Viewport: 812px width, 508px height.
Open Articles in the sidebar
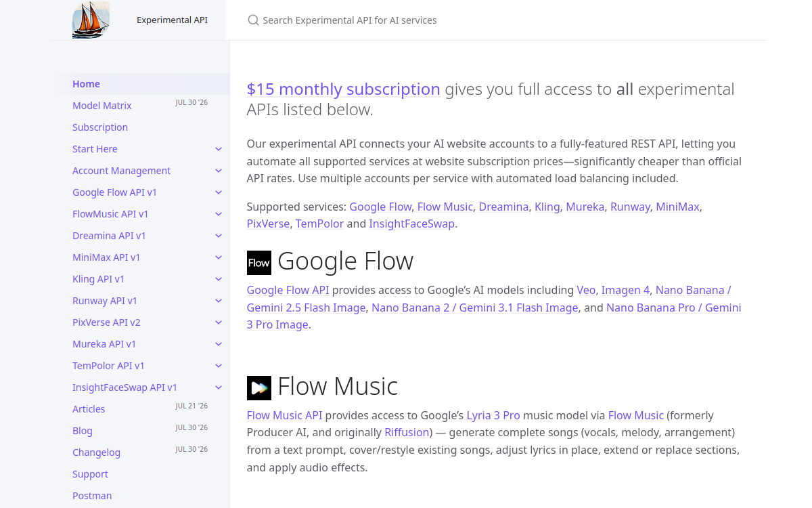(89, 409)
